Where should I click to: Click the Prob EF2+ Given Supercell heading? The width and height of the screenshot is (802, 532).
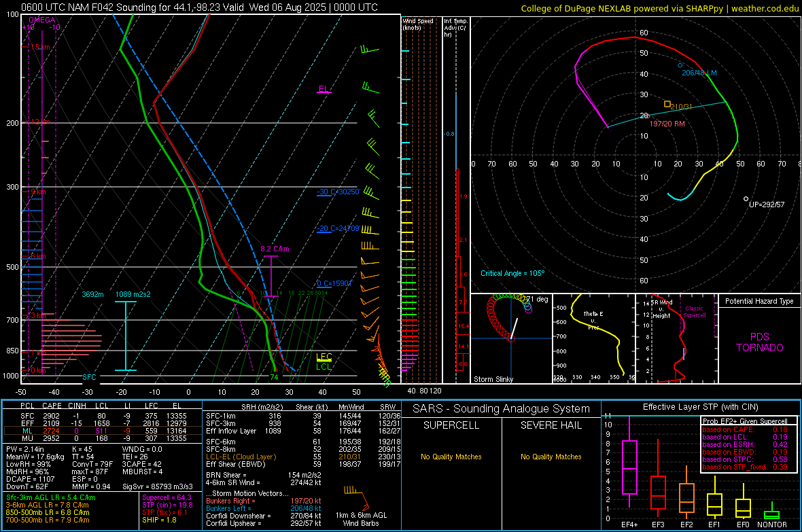tap(745, 421)
